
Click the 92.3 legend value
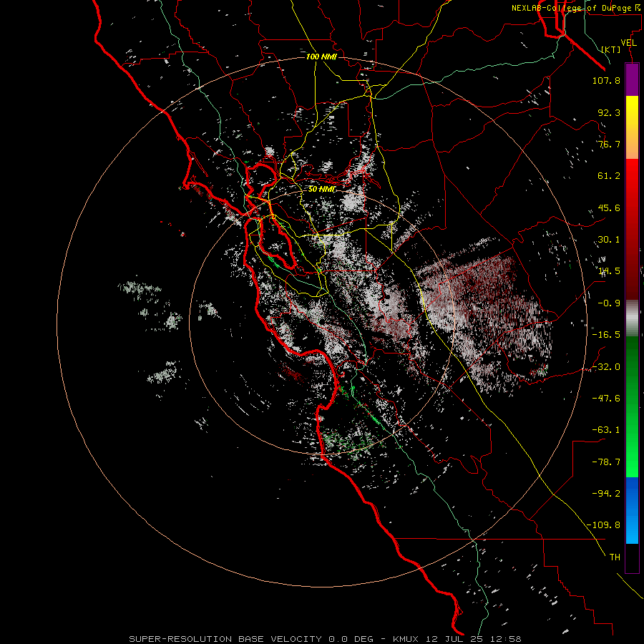click(609, 112)
